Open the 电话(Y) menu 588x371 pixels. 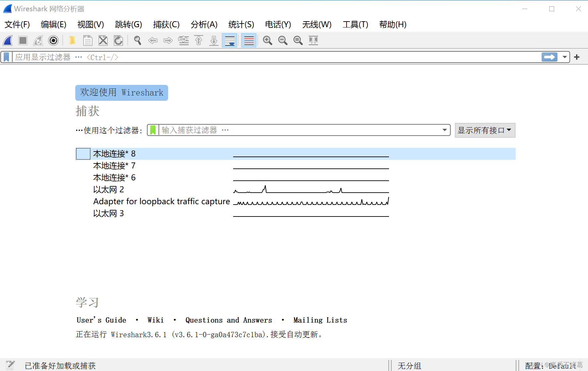pyautogui.click(x=278, y=25)
